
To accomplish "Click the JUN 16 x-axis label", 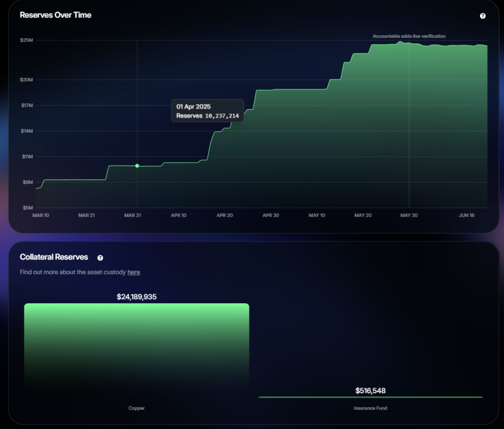I will [x=466, y=215].
